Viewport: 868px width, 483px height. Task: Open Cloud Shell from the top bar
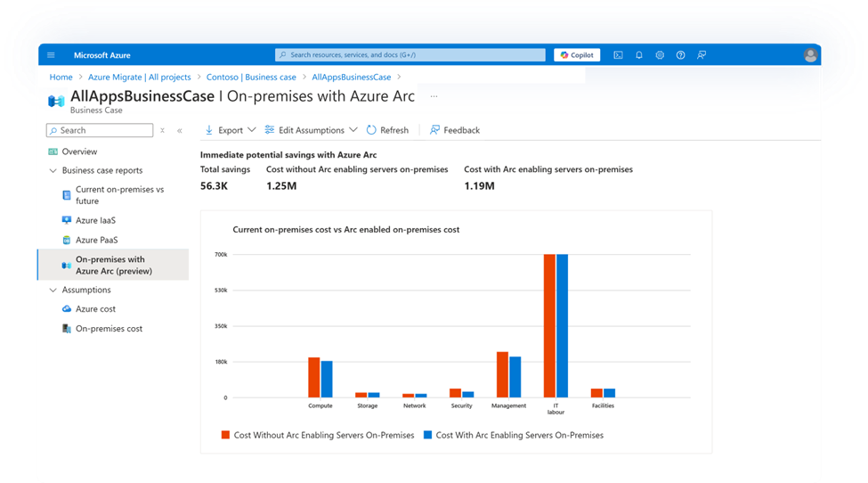click(x=619, y=55)
